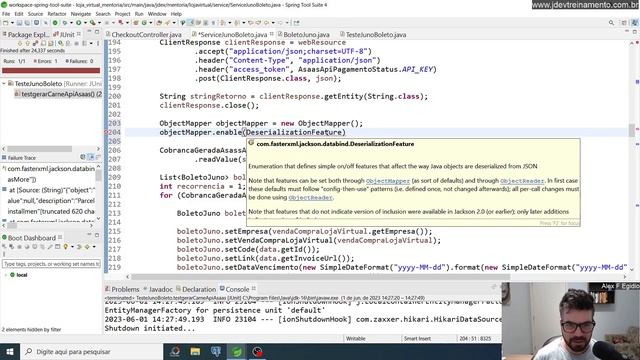Click the Windows Start button
Screen dimensions: 640x360
pyautogui.click(x=10, y=351)
